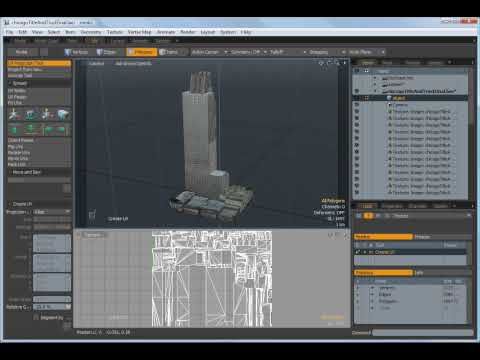Viewport: 480px width, 360px height.
Task: Open the Vertex Map menu
Action: click(139, 32)
